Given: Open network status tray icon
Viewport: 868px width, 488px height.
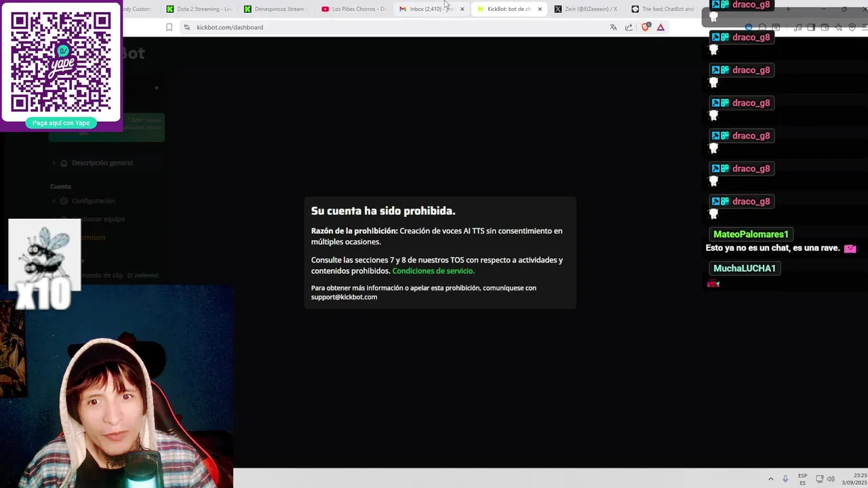Looking at the screenshot, I should 819,479.
